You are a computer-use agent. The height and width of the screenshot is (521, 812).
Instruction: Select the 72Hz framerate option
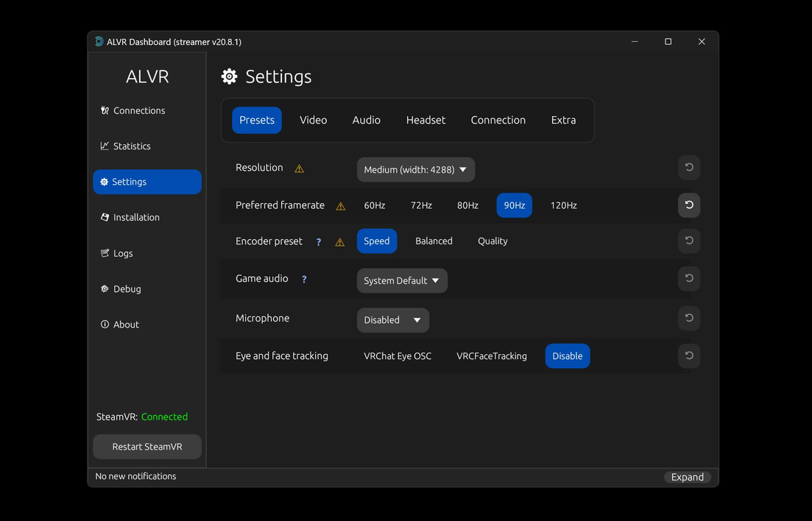(421, 205)
